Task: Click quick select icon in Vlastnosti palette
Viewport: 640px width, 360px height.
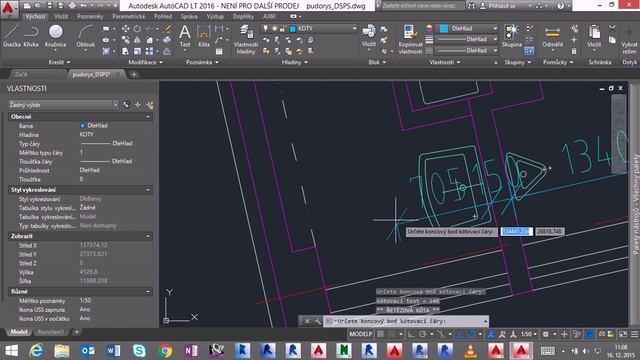Action: (x=150, y=105)
